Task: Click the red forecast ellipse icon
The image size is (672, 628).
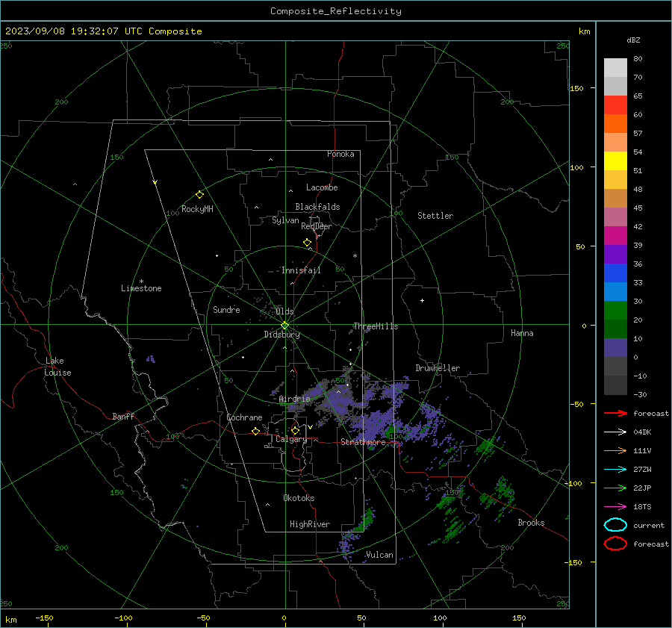Action: [615, 544]
